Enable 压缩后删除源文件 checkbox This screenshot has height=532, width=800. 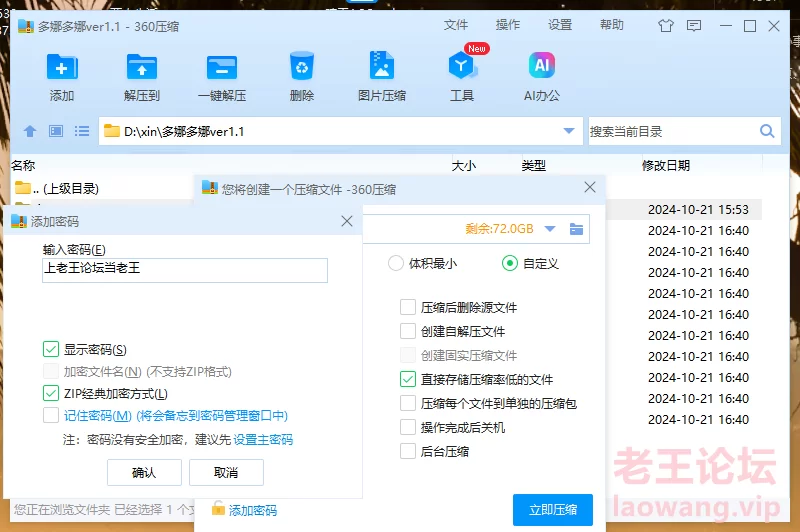coord(408,307)
